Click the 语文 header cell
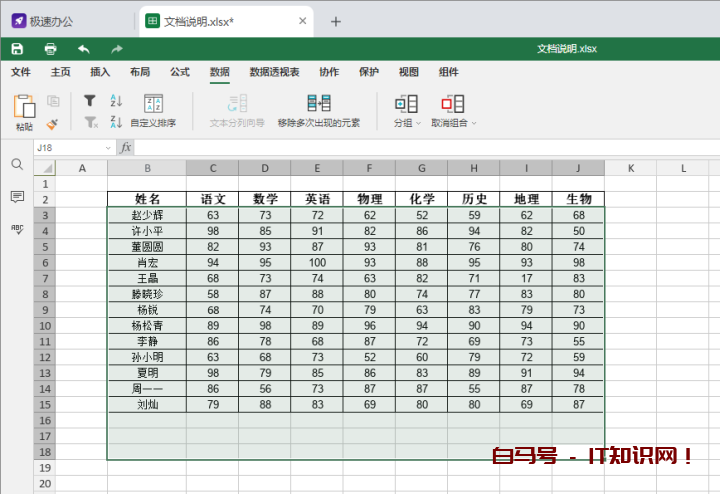Screen dimensions: 720x494 pyautogui.click(x=213, y=199)
